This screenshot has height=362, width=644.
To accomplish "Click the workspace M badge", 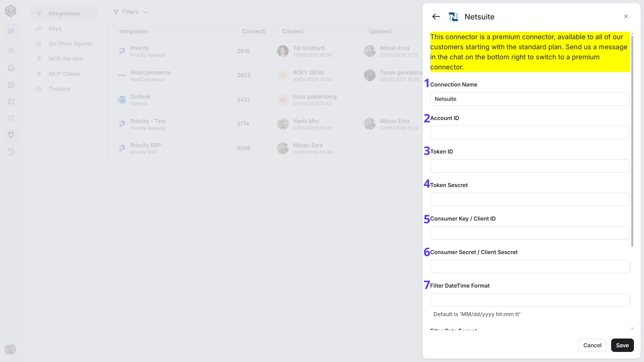I will pos(11,31).
